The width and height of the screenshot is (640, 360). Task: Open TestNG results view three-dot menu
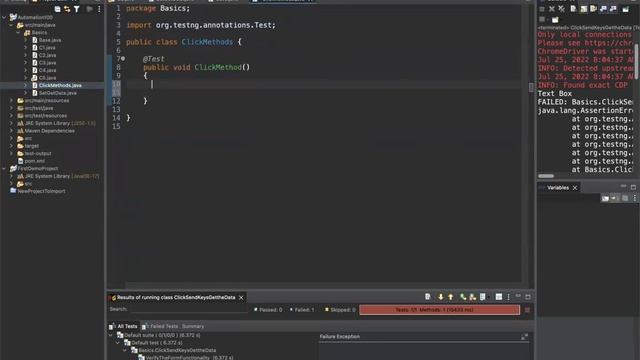(x=508, y=297)
